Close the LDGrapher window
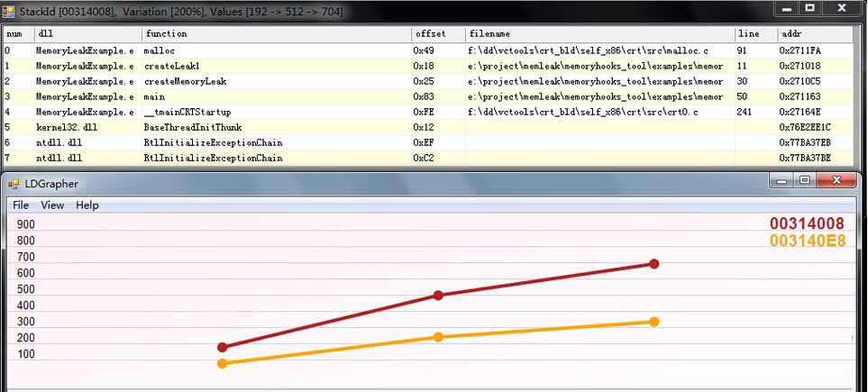The height and width of the screenshot is (392, 868). [837, 181]
